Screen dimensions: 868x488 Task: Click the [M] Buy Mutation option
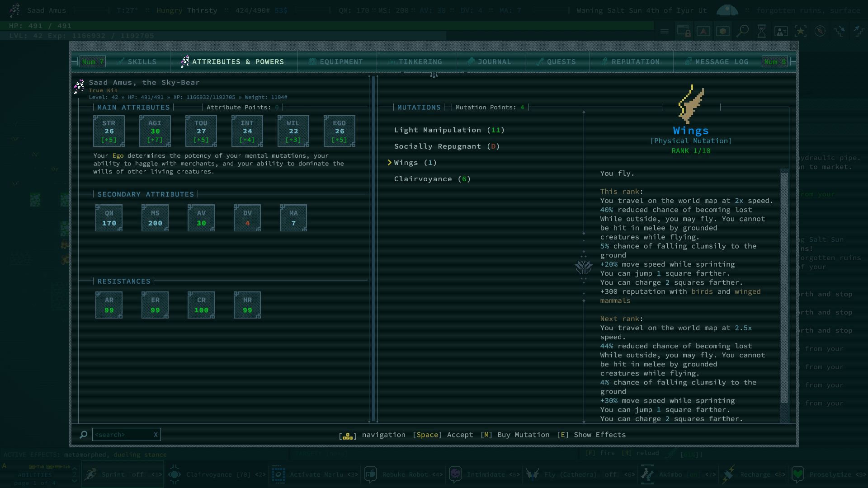[515, 435]
